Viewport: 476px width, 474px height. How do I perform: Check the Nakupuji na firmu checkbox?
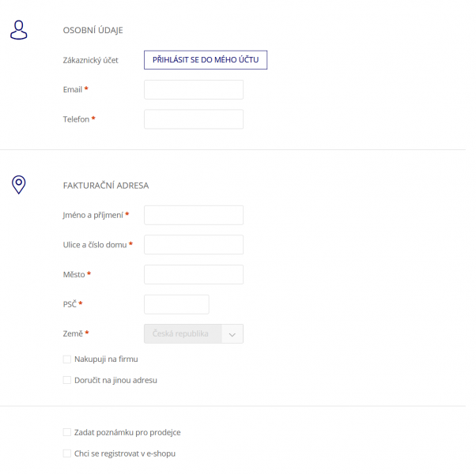click(66, 359)
